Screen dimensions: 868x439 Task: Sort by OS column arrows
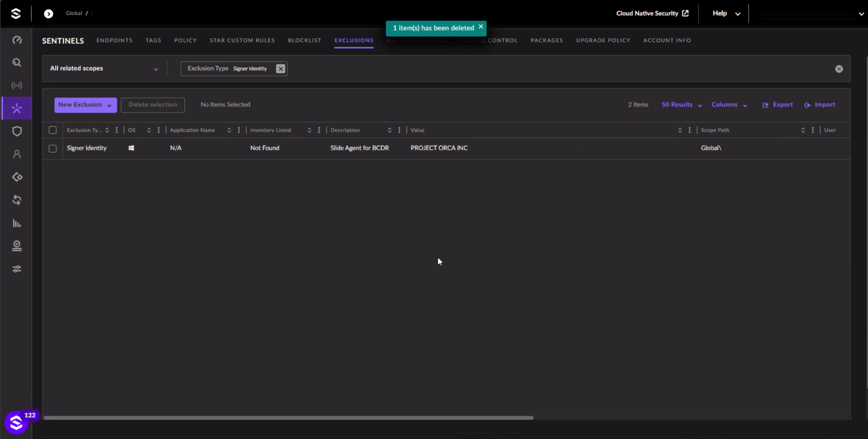(149, 130)
